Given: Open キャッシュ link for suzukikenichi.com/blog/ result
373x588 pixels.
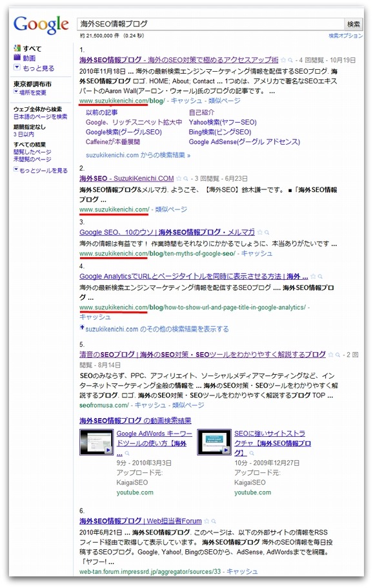Looking at the screenshot, I should click(x=186, y=101).
